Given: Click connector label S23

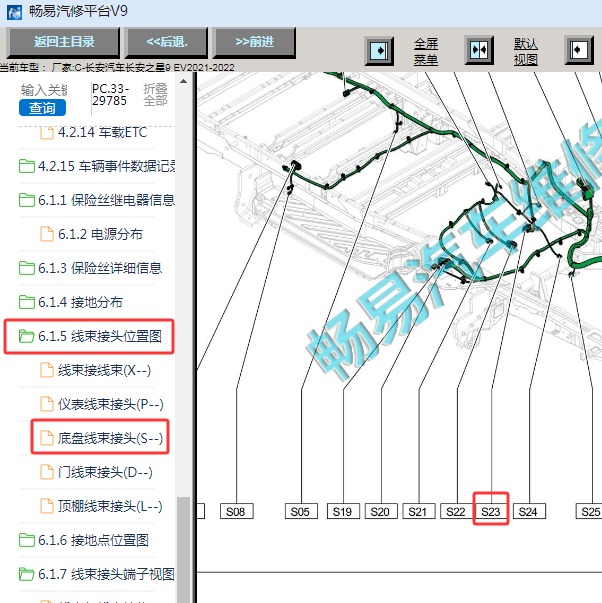Looking at the screenshot, I should coord(491,511).
